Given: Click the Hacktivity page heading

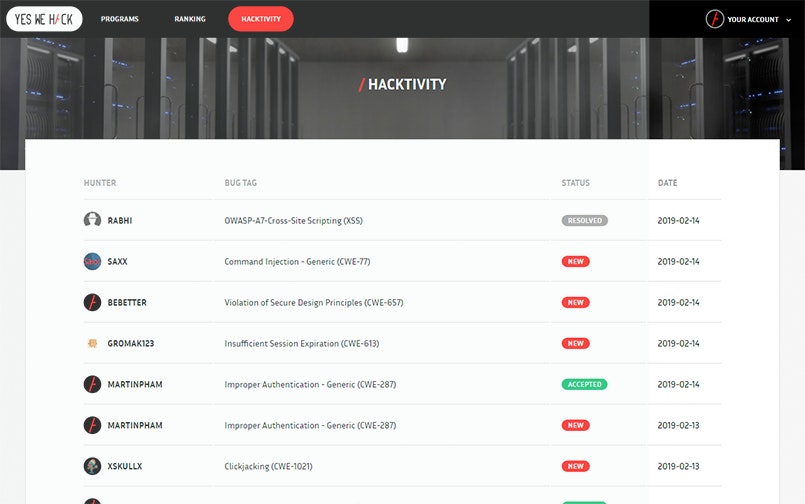Looking at the screenshot, I should click(x=402, y=84).
